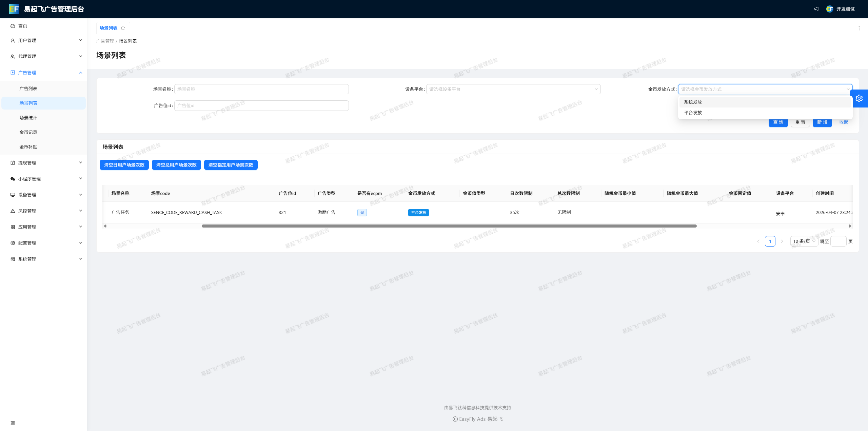Click the 广告任务 scene name cell
Image resolution: width=868 pixels, height=431 pixels.
[x=120, y=213]
